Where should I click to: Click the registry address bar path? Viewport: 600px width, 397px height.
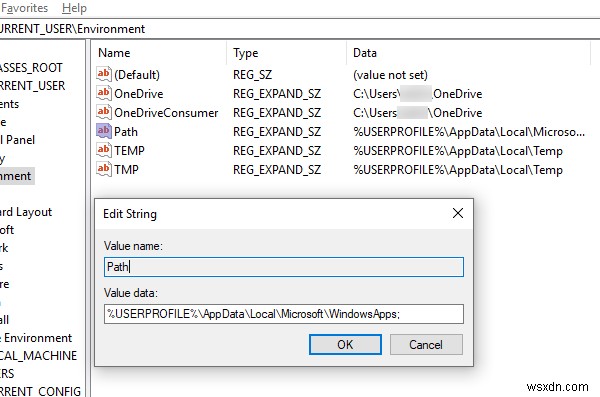pyautogui.click(x=73, y=29)
